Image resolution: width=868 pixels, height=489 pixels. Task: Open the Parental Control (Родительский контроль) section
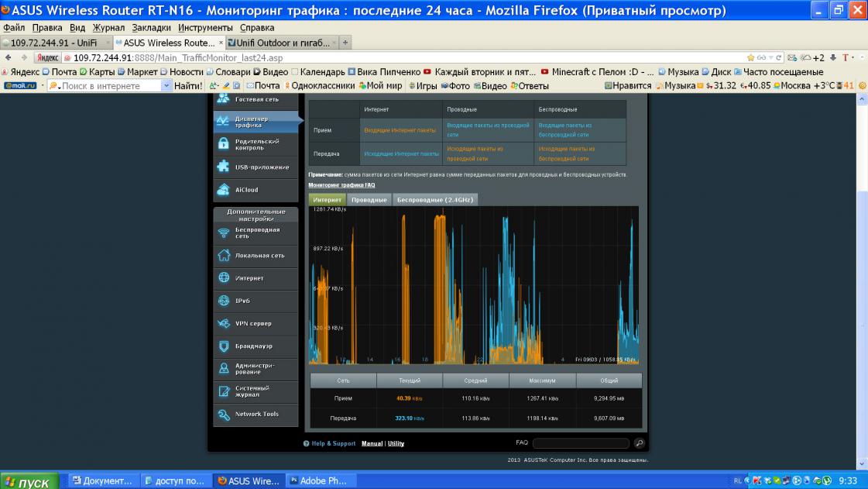pos(256,144)
